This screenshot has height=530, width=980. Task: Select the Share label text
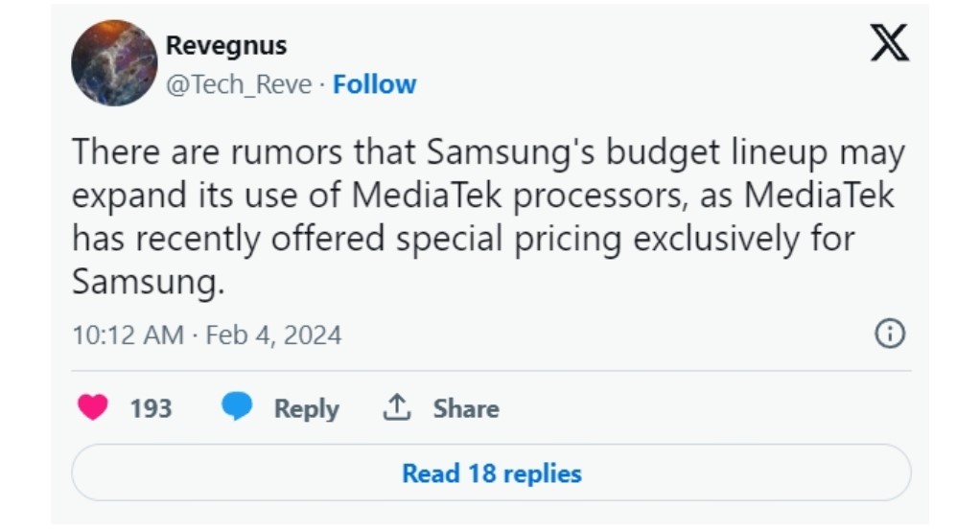pyautogui.click(x=466, y=408)
